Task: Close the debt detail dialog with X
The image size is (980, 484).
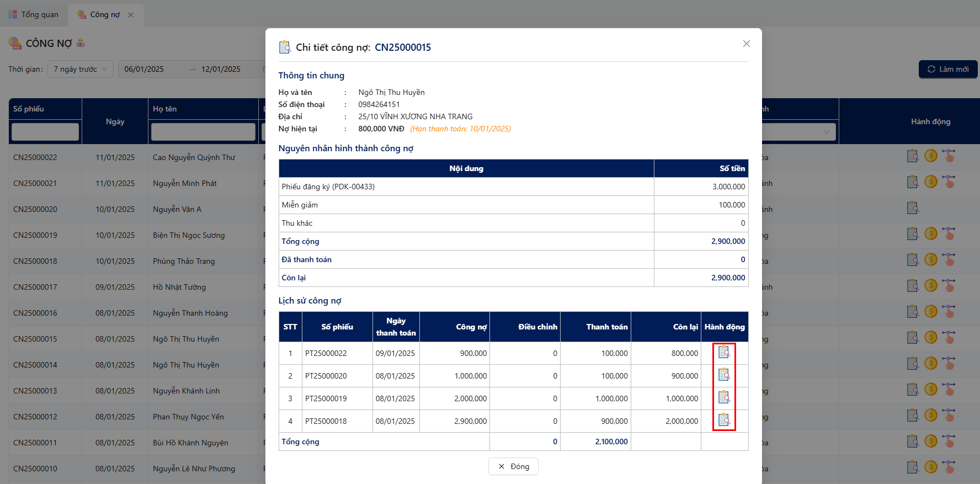Action: [x=746, y=44]
